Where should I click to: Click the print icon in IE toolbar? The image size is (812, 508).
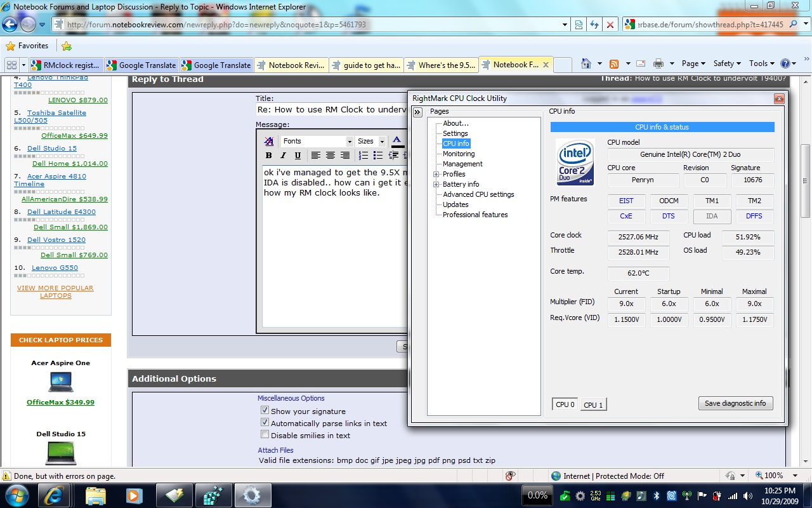tap(658, 63)
